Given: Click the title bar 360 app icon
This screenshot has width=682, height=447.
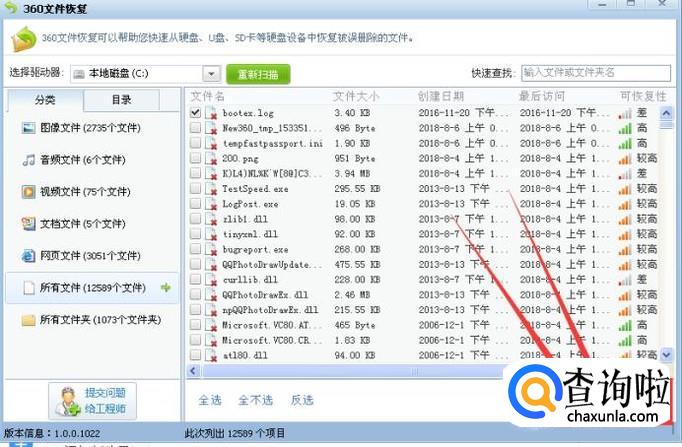Looking at the screenshot, I should [10, 7].
